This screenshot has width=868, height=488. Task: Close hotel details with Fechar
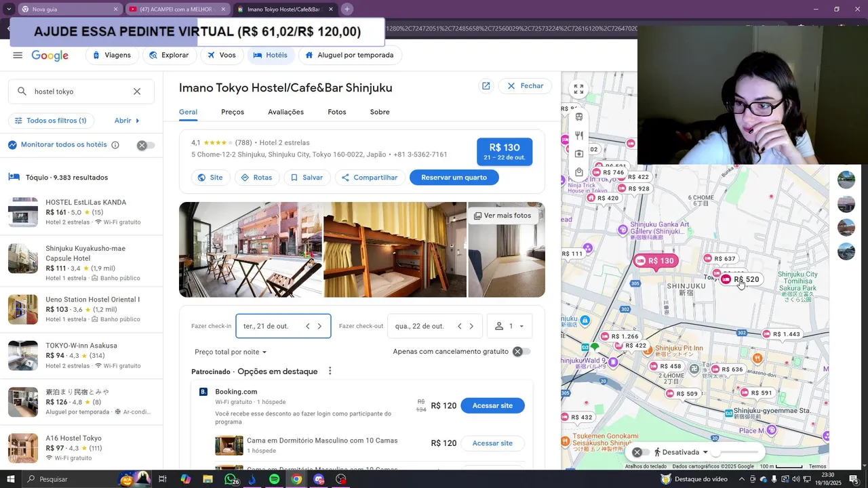coord(525,86)
